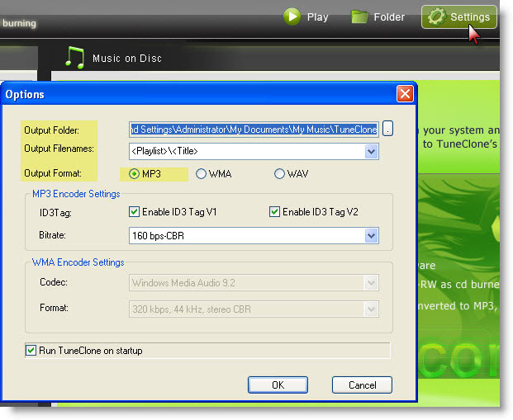Expand the Output Filenames dropdown
Image resolution: width=513 pixels, height=420 pixels.
371,151
